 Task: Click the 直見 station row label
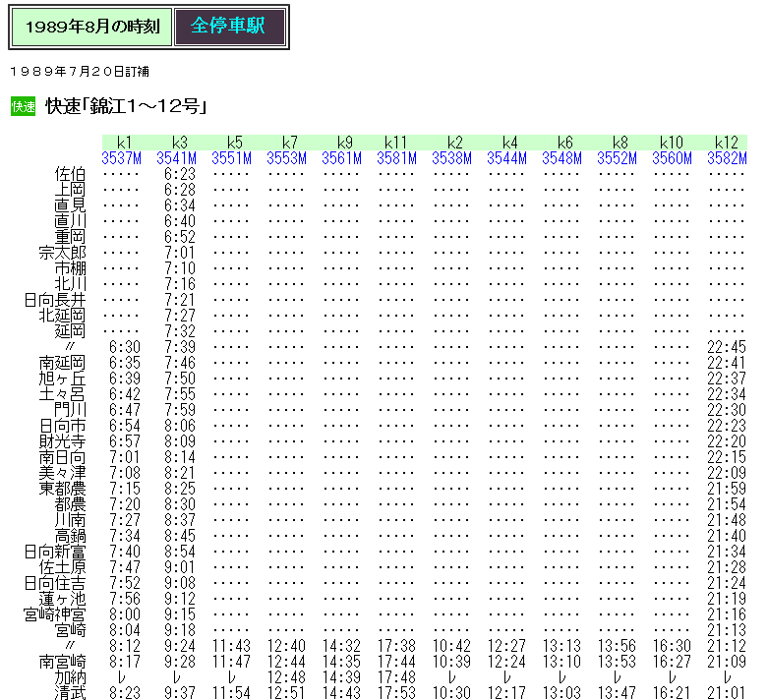click(x=70, y=205)
